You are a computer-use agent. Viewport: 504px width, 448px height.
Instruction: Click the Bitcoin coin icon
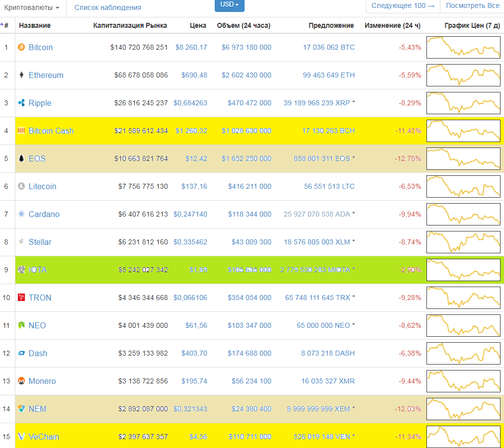[x=21, y=47]
